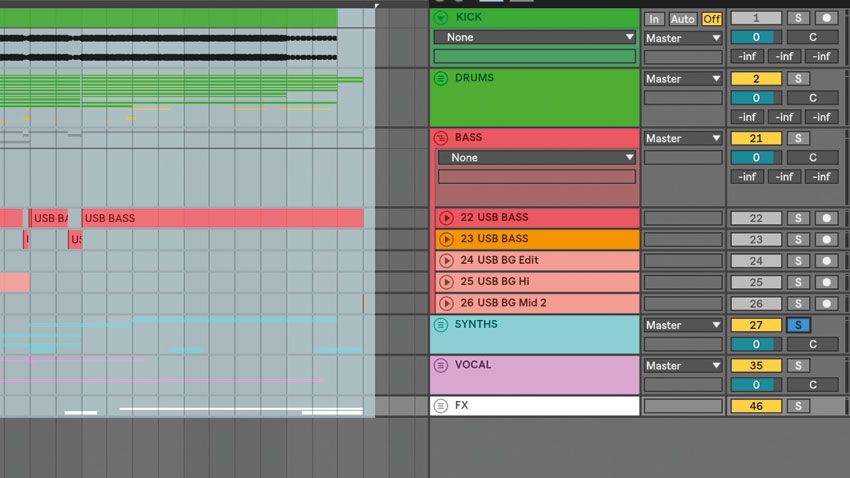Select the KICK audio waveform clip
This screenshot has width=850, height=478.
(x=168, y=48)
